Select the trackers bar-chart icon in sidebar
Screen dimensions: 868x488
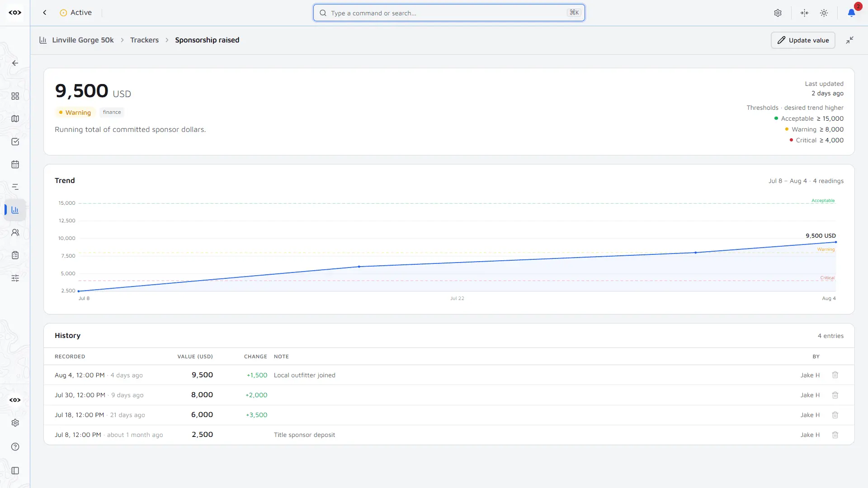[x=15, y=210]
